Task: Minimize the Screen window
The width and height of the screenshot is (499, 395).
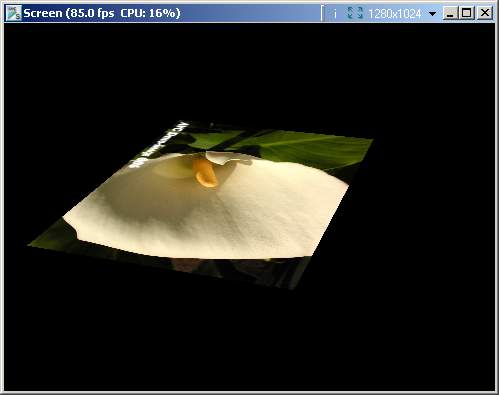Action: [450, 13]
